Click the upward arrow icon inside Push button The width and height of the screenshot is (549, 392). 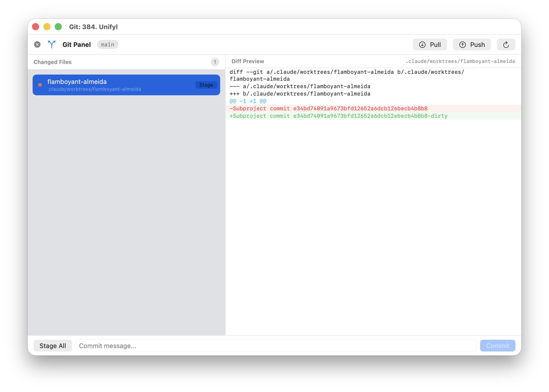tap(463, 44)
